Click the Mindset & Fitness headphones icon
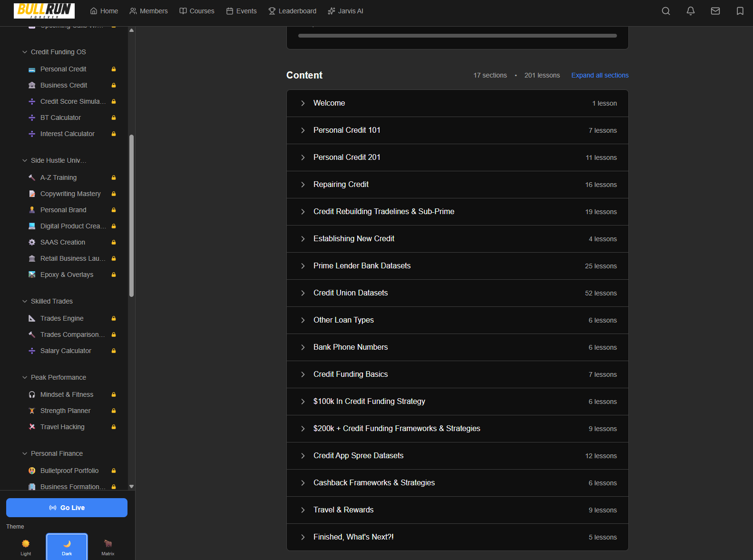This screenshot has width=753, height=560. 32,395
